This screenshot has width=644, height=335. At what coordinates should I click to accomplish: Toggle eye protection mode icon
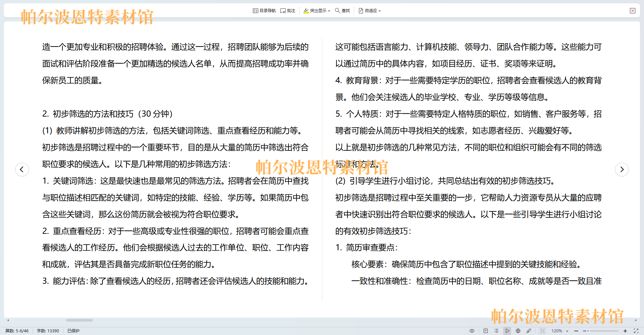tap(472, 331)
